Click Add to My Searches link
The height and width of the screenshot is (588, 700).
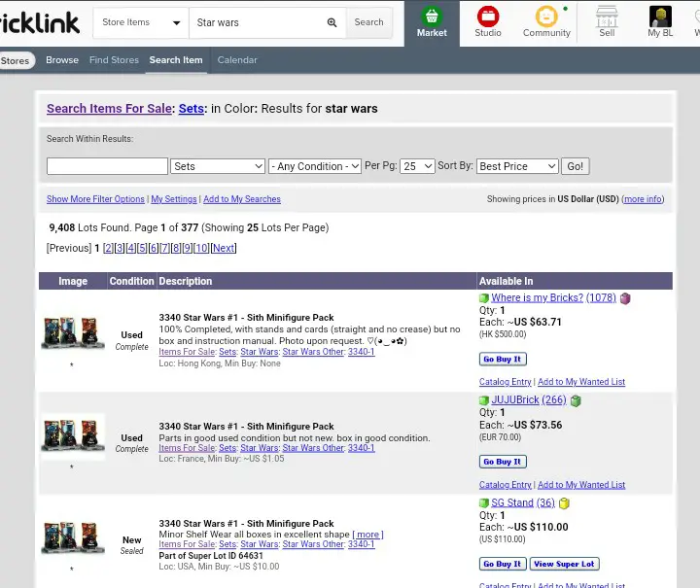pos(242,199)
